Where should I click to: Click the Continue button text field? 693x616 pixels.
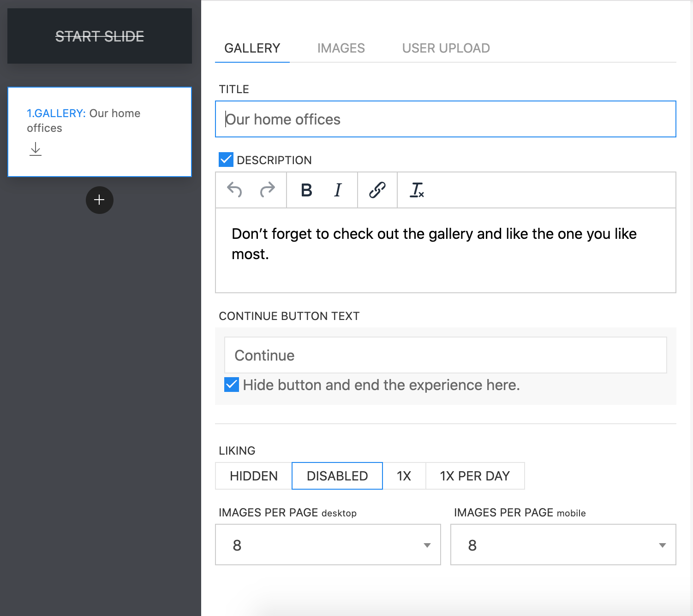pos(445,355)
